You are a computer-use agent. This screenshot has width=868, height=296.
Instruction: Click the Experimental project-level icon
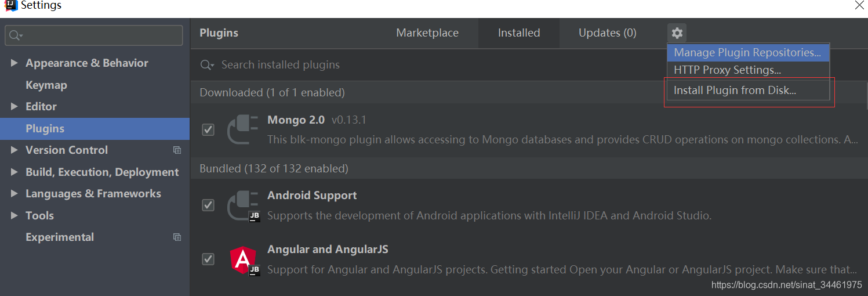(177, 237)
